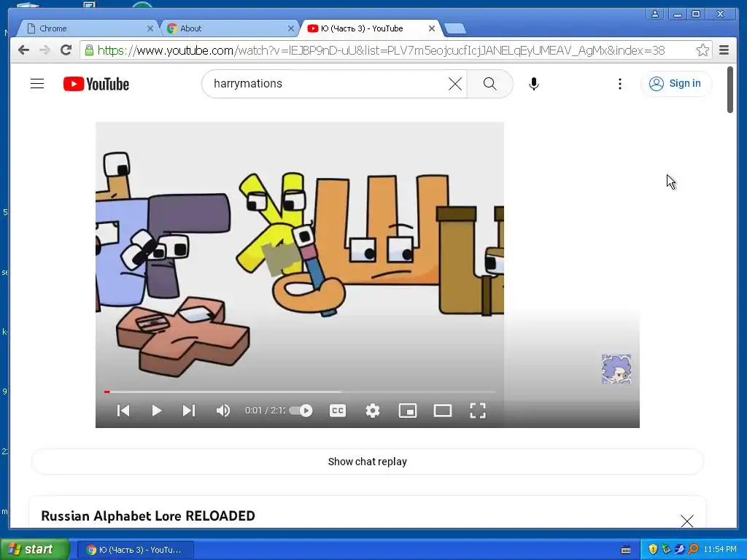Go back to previous page in Chrome
The width and height of the screenshot is (747, 560).
point(23,50)
